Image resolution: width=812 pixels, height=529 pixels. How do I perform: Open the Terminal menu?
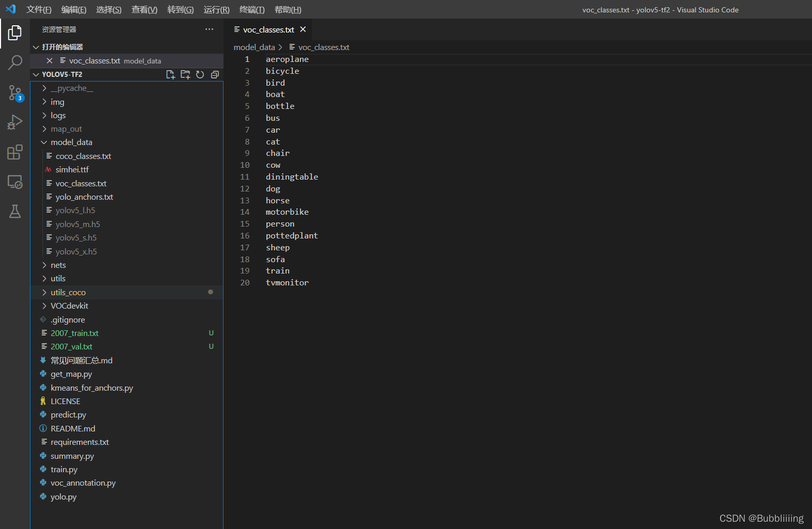[x=252, y=10]
